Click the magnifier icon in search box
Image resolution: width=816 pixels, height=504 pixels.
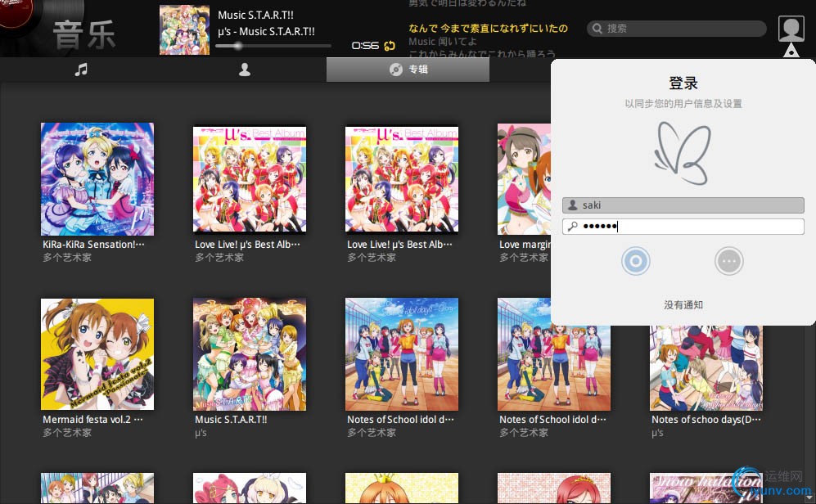(597, 29)
